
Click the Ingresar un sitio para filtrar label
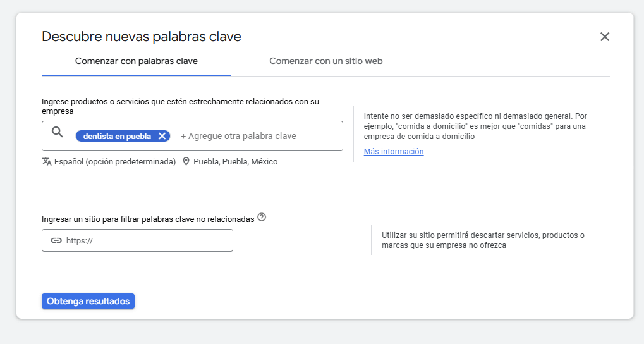click(x=148, y=219)
